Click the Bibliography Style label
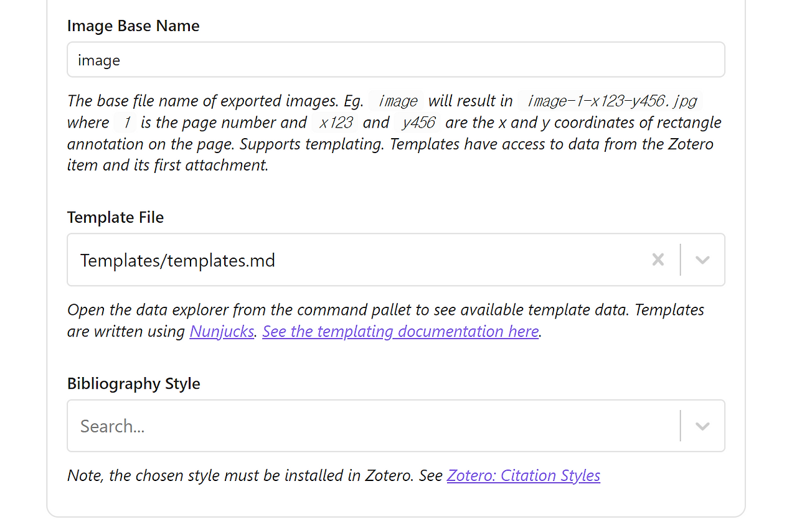797x532 pixels. (133, 384)
